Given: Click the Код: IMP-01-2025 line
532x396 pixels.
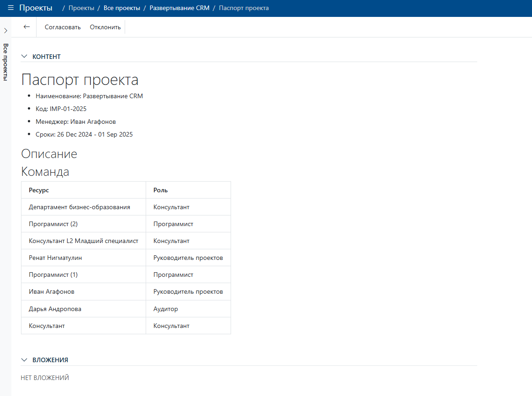Looking at the screenshot, I should [61, 109].
